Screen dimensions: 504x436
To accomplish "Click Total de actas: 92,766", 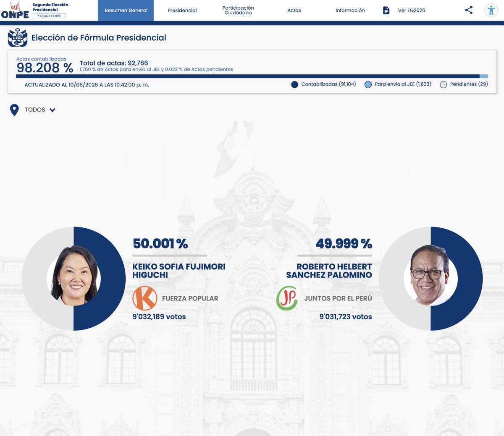I will point(114,63).
